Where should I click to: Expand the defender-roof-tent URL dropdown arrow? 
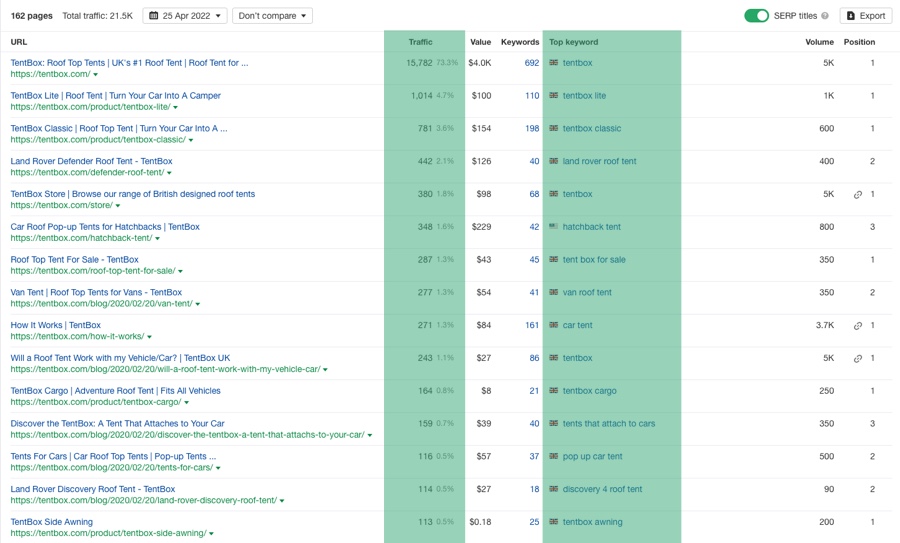pyautogui.click(x=169, y=173)
